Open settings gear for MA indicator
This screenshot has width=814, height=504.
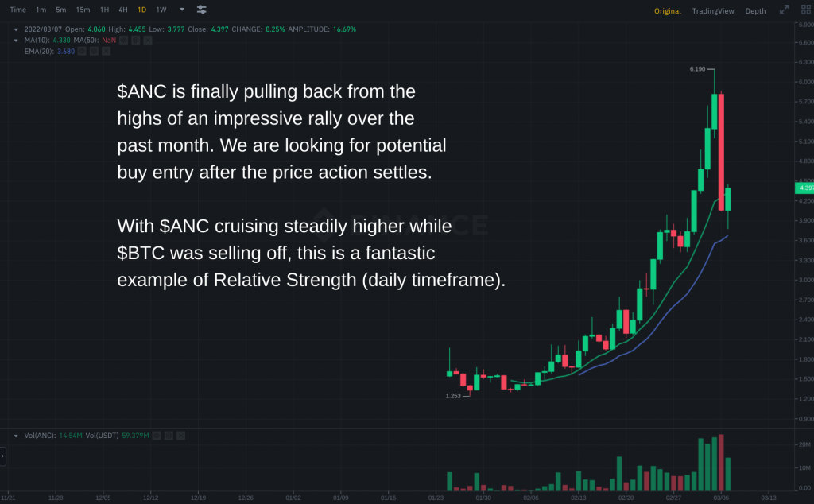(x=135, y=40)
